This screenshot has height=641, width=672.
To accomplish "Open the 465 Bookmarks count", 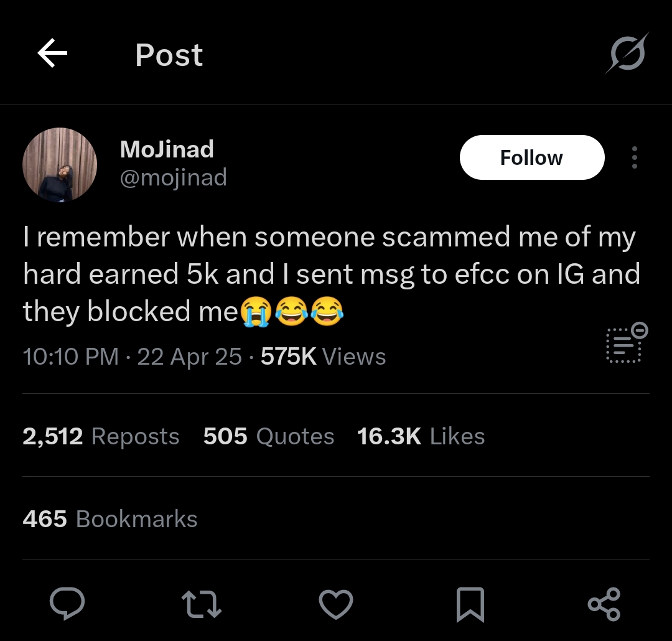I will pyautogui.click(x=110, y=519).
